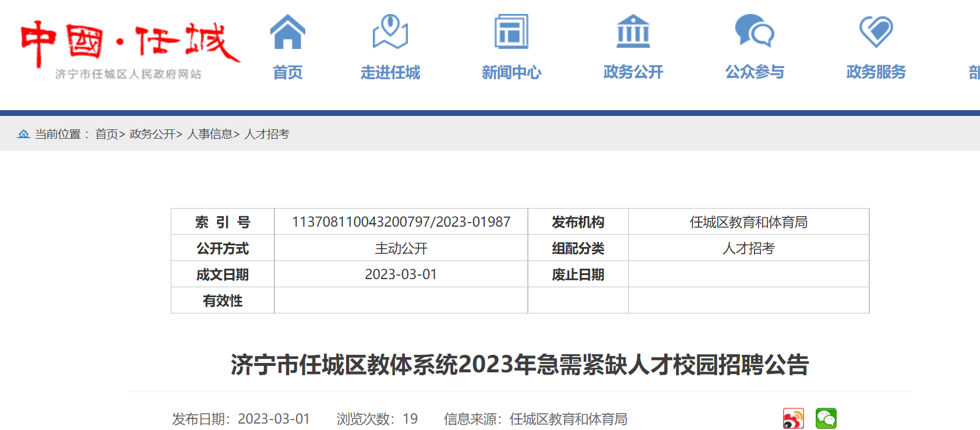This screenshot has height=430, width=980.
Task: Click the 浏览次数：19 text
Action: pyautogui.click(x=377, y=419)
